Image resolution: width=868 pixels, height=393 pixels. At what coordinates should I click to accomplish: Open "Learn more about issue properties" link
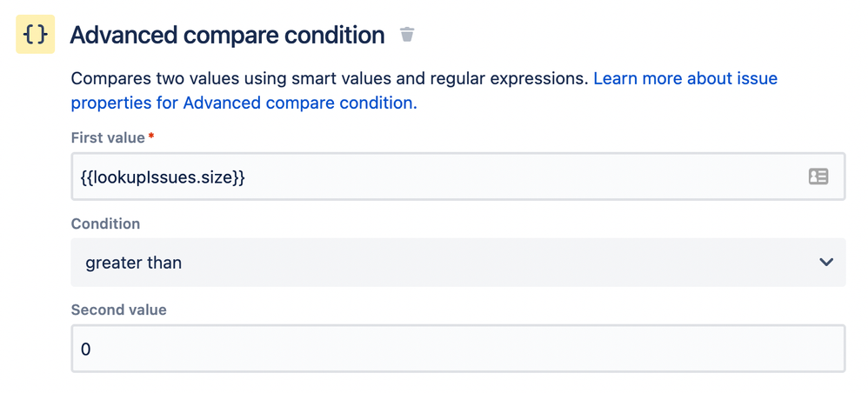pyautogui.click(x=685, y=78)
